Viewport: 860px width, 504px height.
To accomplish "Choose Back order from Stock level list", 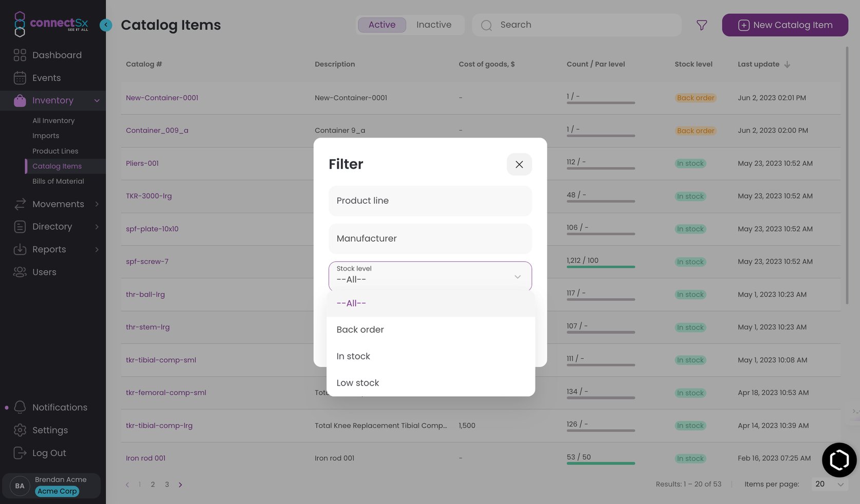I will point(360,329).
